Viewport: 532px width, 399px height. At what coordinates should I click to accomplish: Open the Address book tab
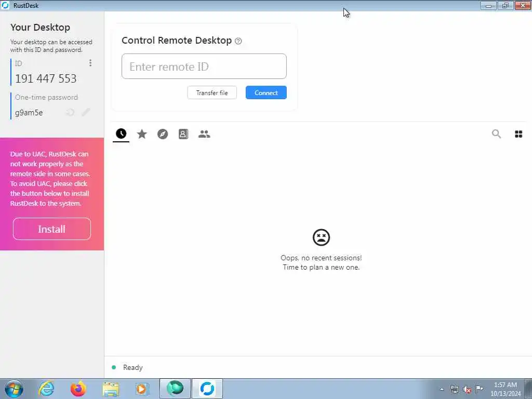click(x=183, y=134)
